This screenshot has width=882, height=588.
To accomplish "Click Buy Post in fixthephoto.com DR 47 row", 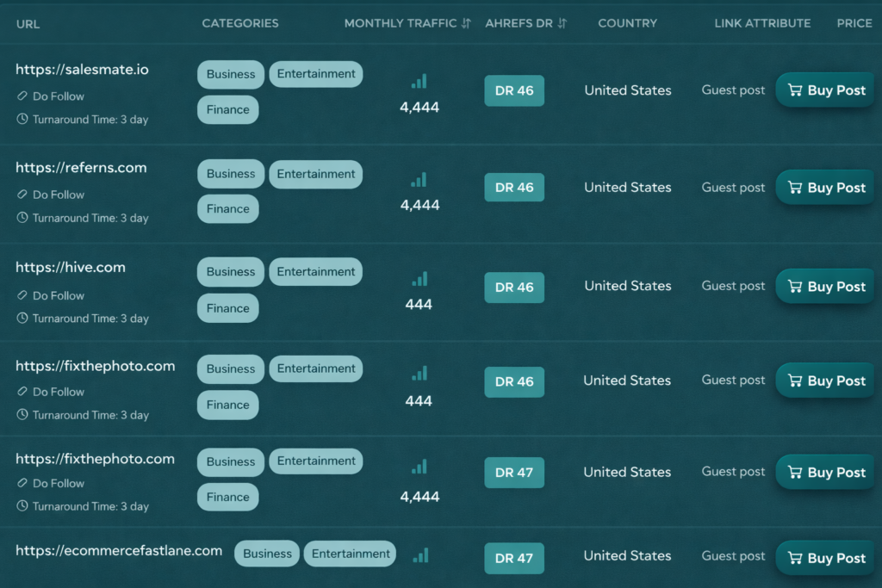I will (x=826, y=472).
